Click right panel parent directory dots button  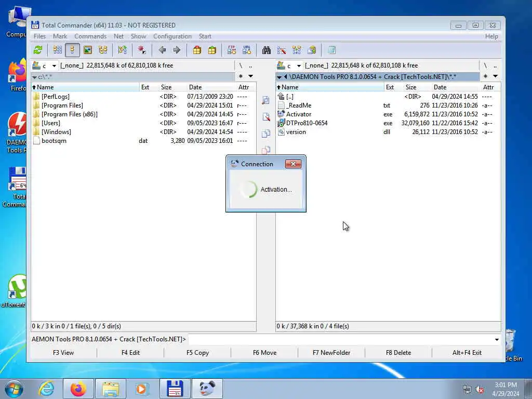(495, 66)
